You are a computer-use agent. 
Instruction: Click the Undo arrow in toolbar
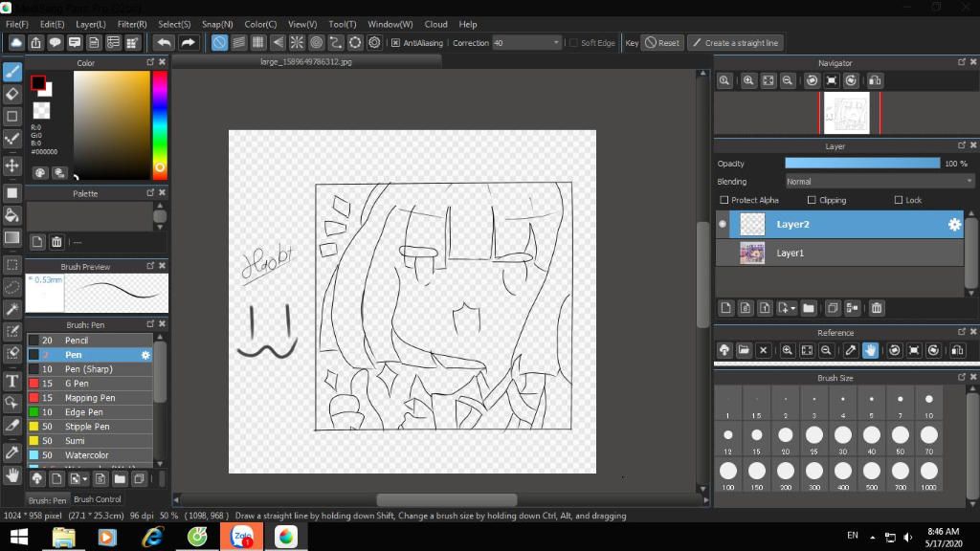click(x=165, y=42)
